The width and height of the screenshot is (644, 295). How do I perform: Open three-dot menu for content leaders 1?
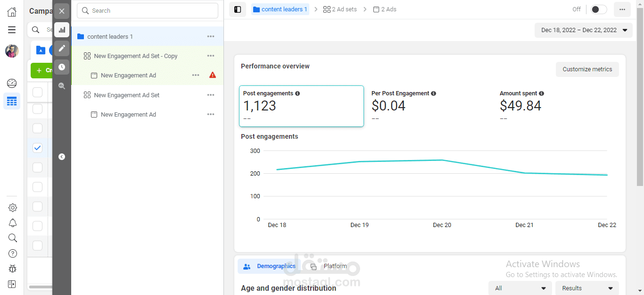211,36
